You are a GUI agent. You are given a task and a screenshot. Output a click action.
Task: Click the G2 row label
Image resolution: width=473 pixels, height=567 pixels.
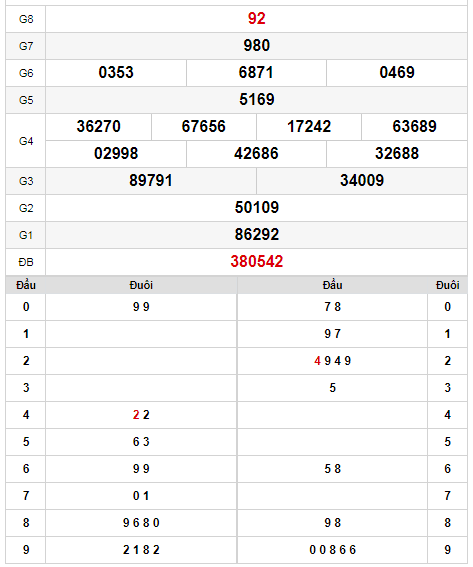[x=26, y=208]
